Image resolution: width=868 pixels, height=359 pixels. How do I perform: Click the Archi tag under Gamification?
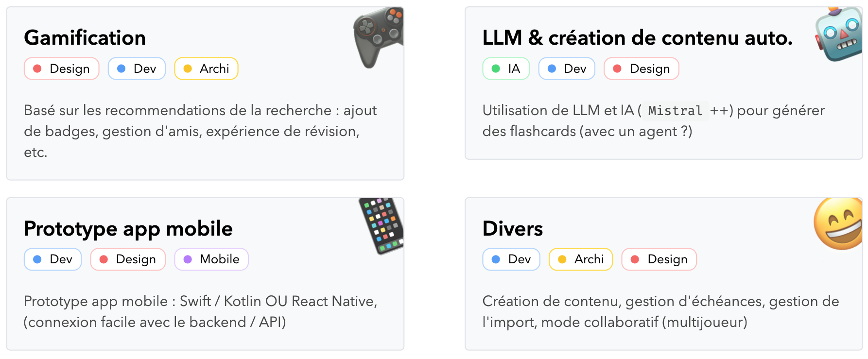tap(206, 69)
